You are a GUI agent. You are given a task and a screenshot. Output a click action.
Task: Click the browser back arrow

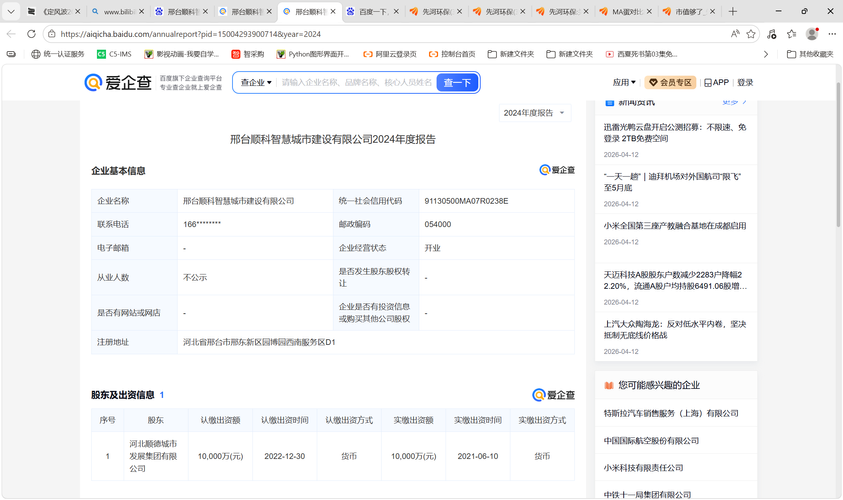tap(11, 34)
